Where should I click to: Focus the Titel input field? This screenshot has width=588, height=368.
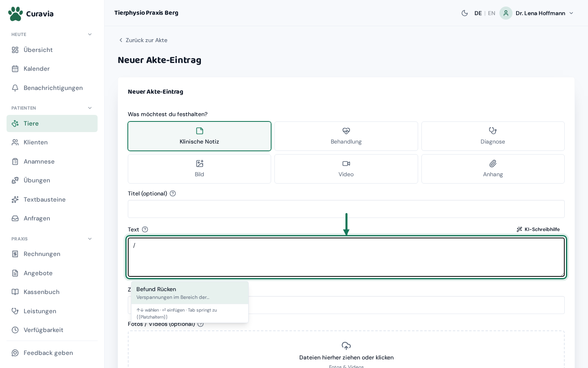(x=346, y=209)
